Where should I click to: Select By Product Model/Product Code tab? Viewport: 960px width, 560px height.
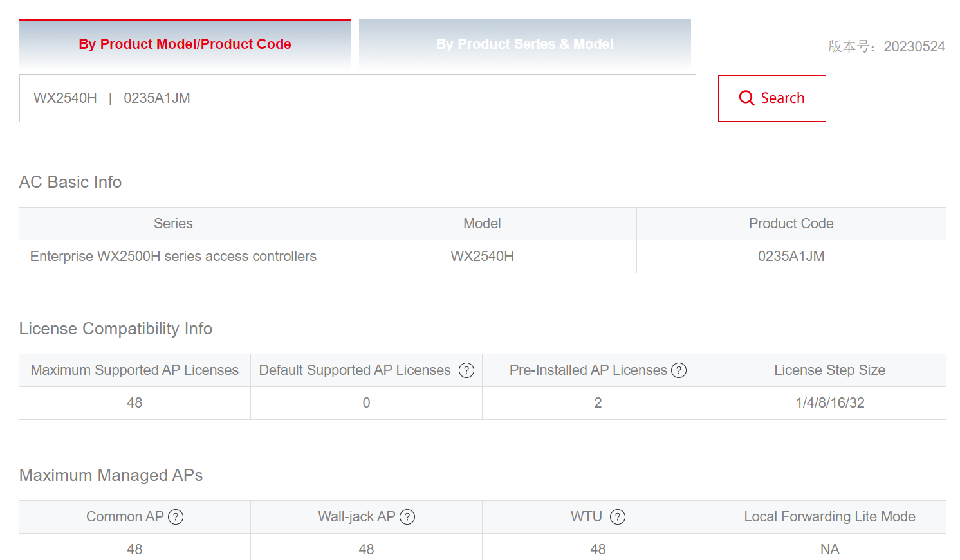point(185,44)
